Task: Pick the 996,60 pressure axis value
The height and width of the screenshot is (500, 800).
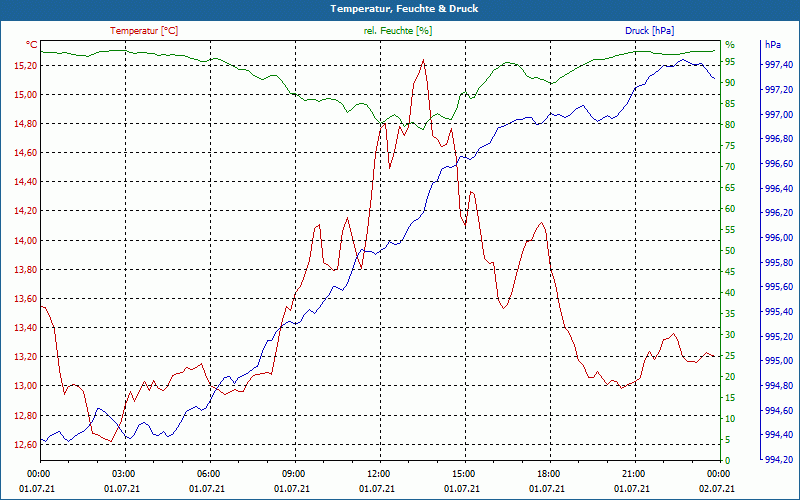Action: [x=780, y=163]
